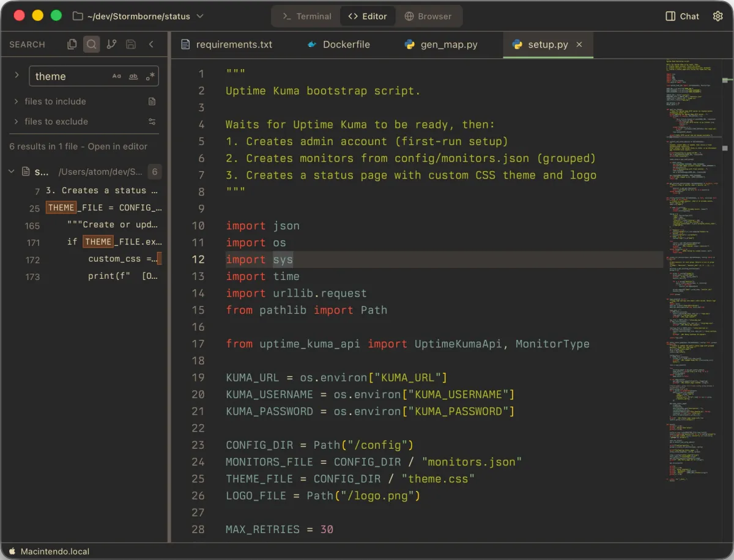This screenshot has height=560, width=734.
Task: Open the Explorer files icon above Search
Action: 72,44
